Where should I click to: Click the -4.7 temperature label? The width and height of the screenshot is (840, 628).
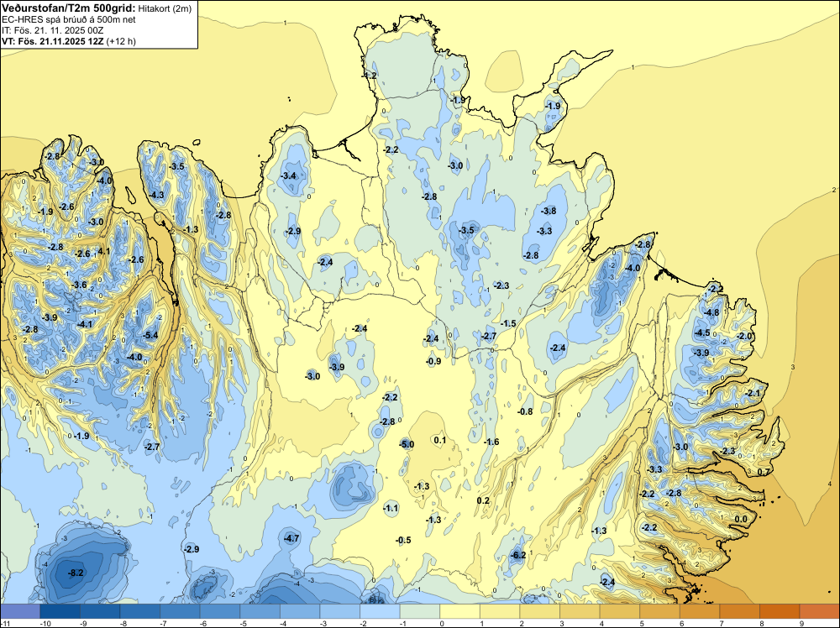[x=292, y=538]
